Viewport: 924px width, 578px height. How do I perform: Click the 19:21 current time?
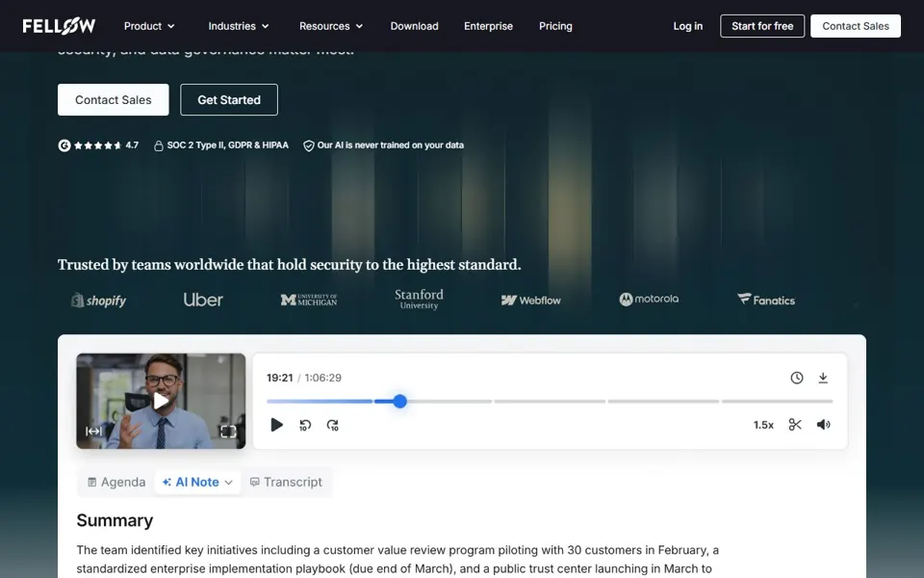tap(279, 378)
